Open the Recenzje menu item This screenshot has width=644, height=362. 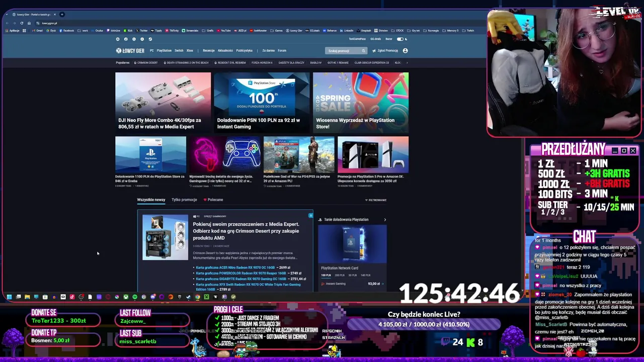(209, 51)
